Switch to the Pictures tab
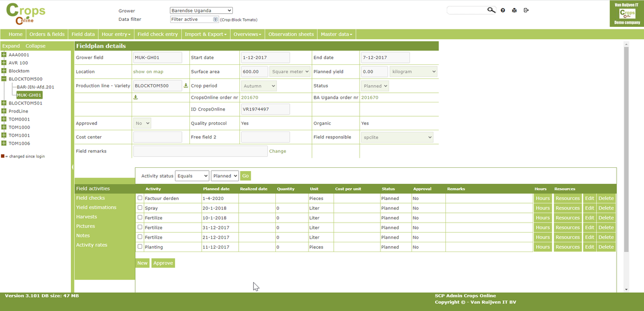 85,226
